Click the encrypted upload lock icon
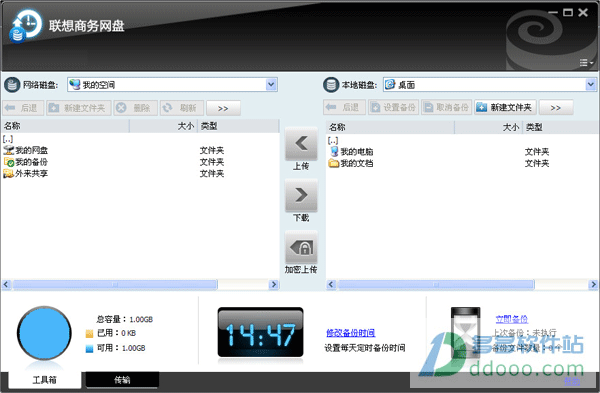The width and height of the screenshot is (600, 393). pos(301,247)
